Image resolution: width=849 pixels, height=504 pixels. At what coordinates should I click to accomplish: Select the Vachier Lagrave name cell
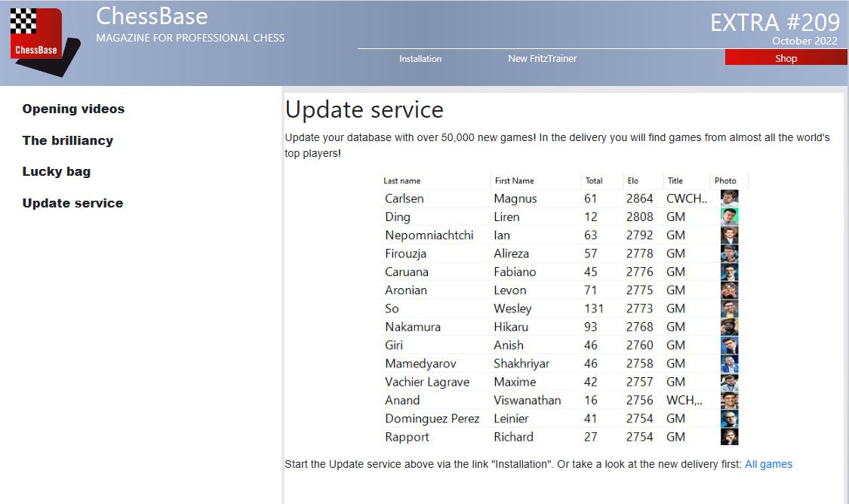pos(426,383)
